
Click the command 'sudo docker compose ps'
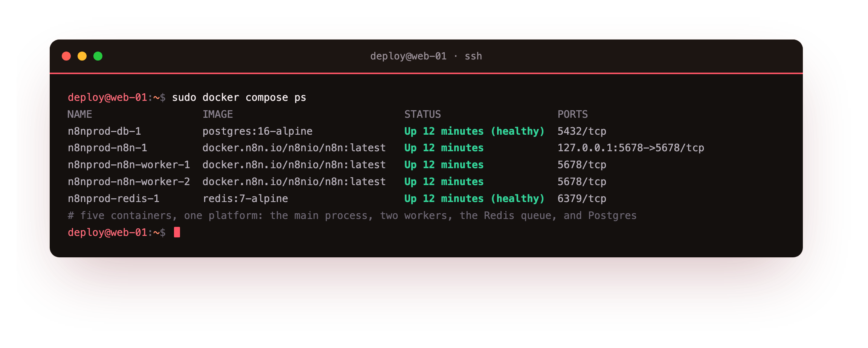[239, 97]
